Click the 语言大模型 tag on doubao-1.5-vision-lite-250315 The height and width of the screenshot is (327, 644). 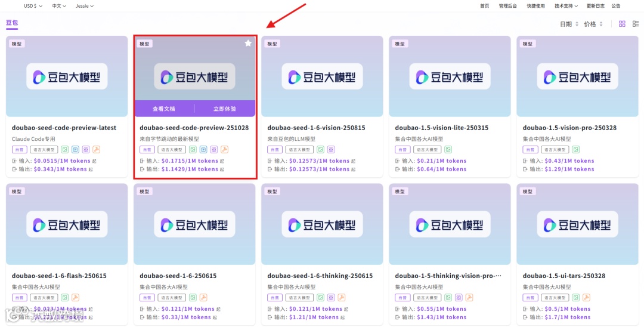point(427,150)
